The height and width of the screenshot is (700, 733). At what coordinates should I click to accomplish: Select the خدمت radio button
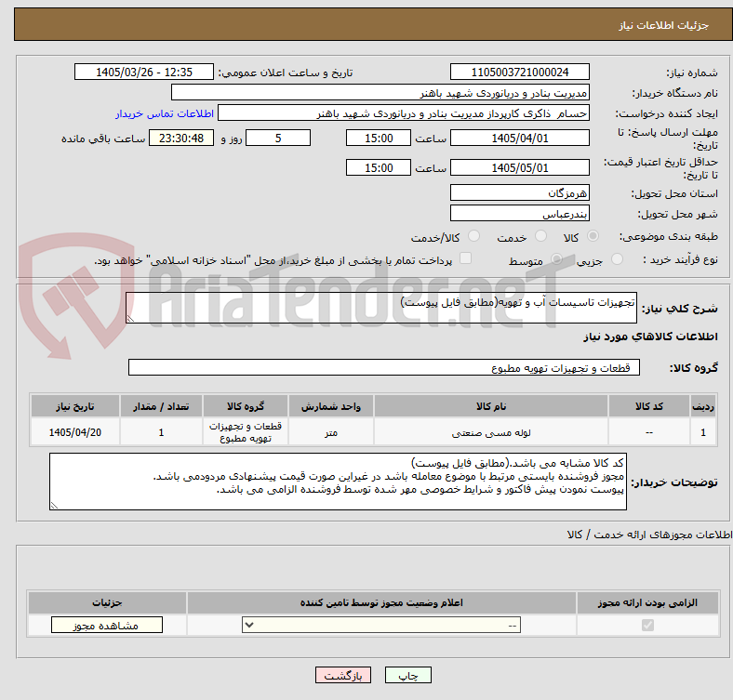click(540, 236)
